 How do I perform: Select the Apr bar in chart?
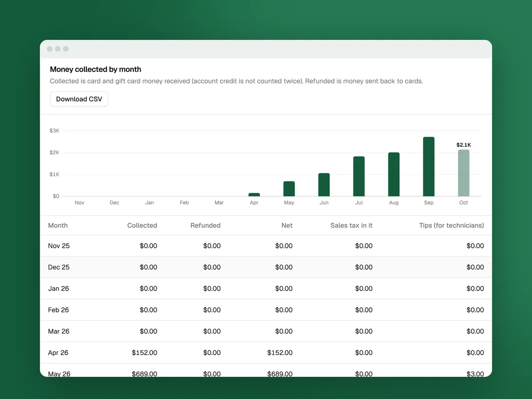[254, 195]
